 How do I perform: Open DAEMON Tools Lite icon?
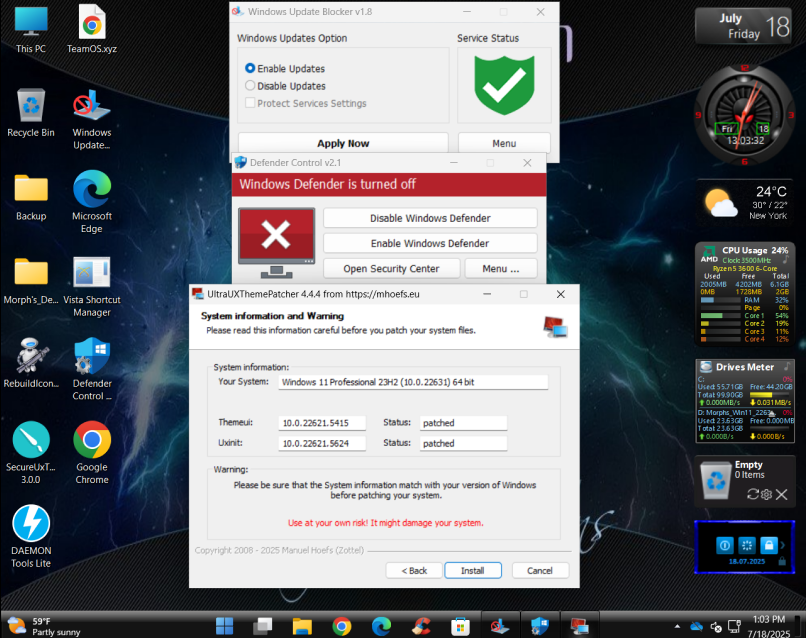click(x=31, y=537)
